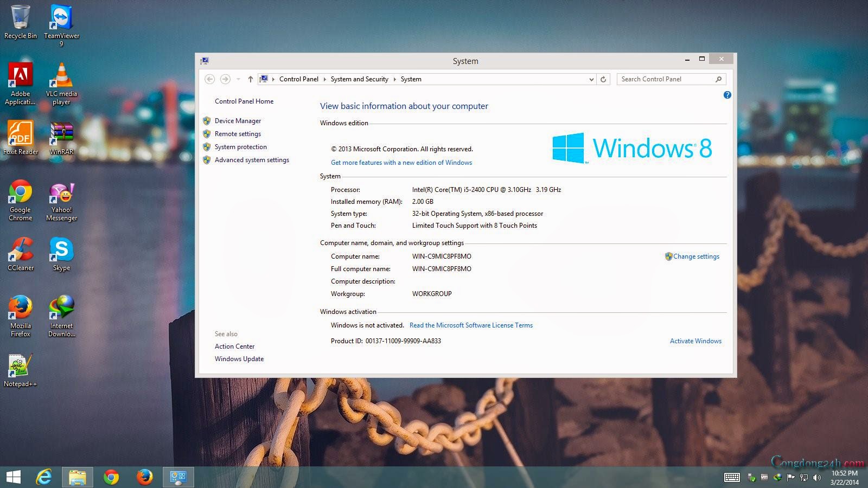Open Action Center under See also
The width and height of the screenshot is (868, 488).
[234, 346]
